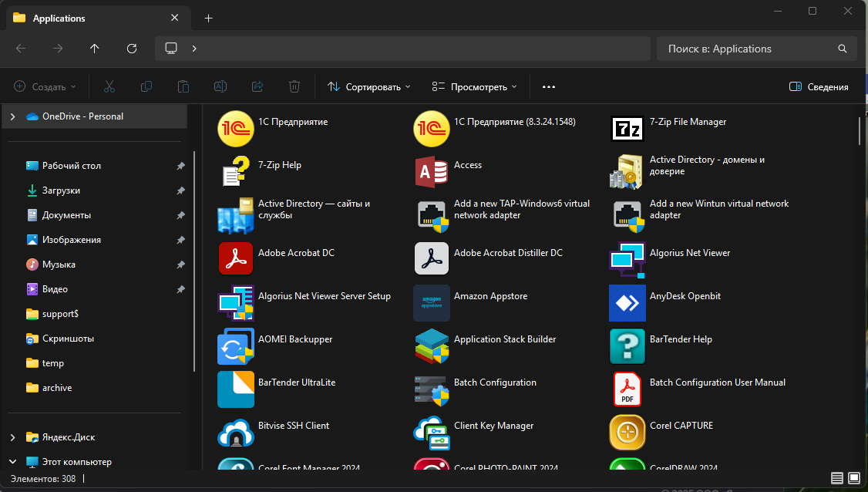Image resolution: width=868 pixels, height=492 pixels.
Task: Launch Corel CAPTURE icon
Action: [x=627, y=432]
